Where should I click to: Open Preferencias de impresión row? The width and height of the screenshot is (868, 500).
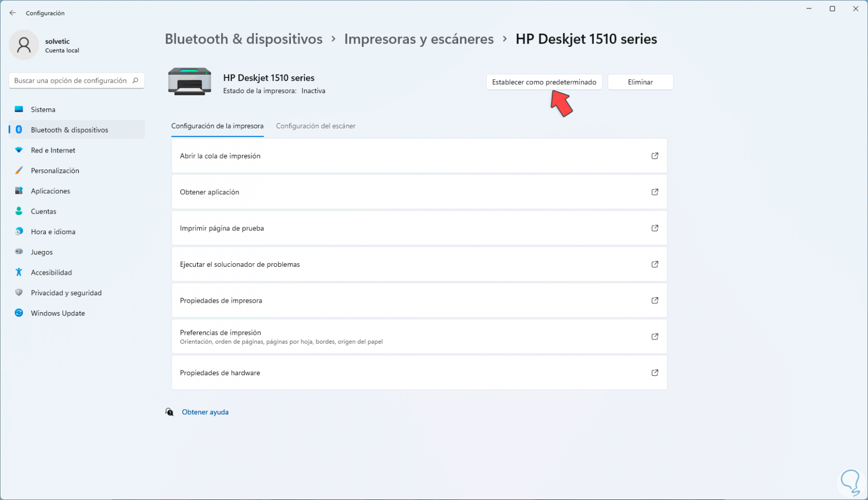click(x=419, y=337)
